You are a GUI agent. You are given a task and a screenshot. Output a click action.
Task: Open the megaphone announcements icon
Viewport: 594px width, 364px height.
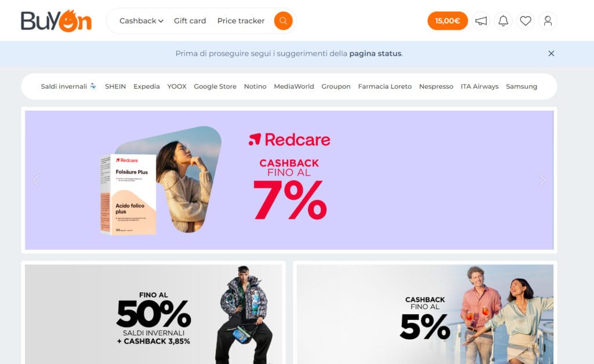(481, 21)
